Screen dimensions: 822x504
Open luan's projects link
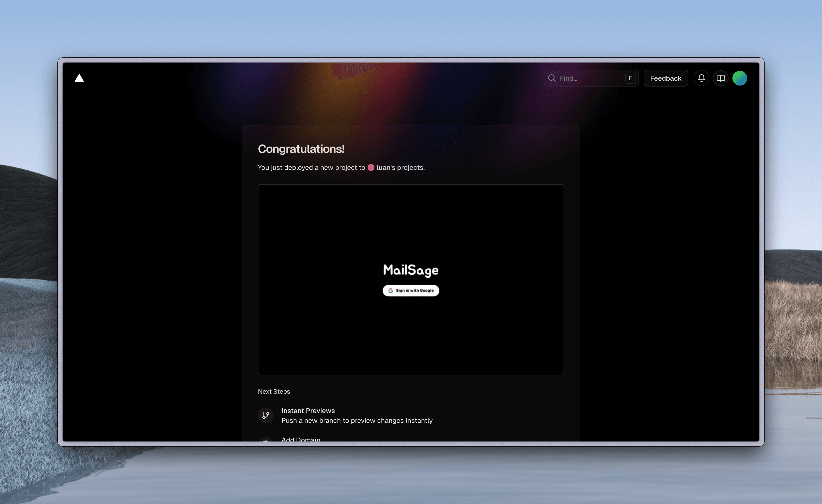click(400, 167)
